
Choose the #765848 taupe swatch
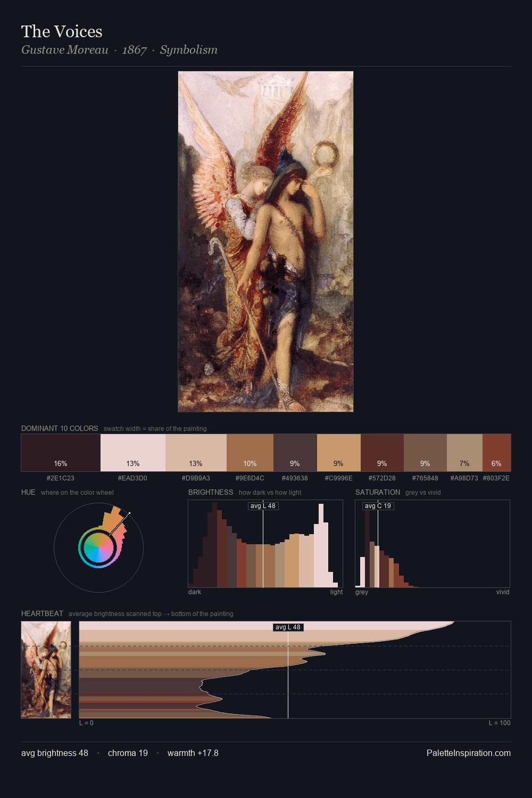pos(425,453)
